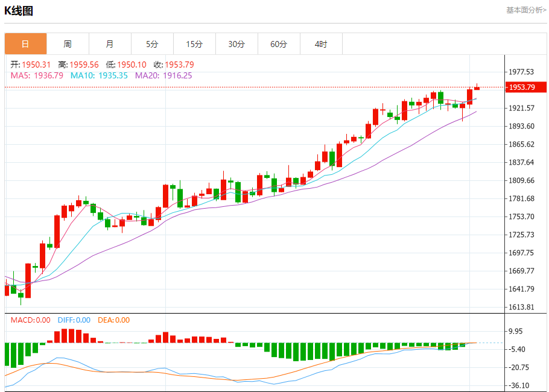Click the 1809.66 price axis label
The height and width of the screenshot is (392, 549).
coord(521,180)
